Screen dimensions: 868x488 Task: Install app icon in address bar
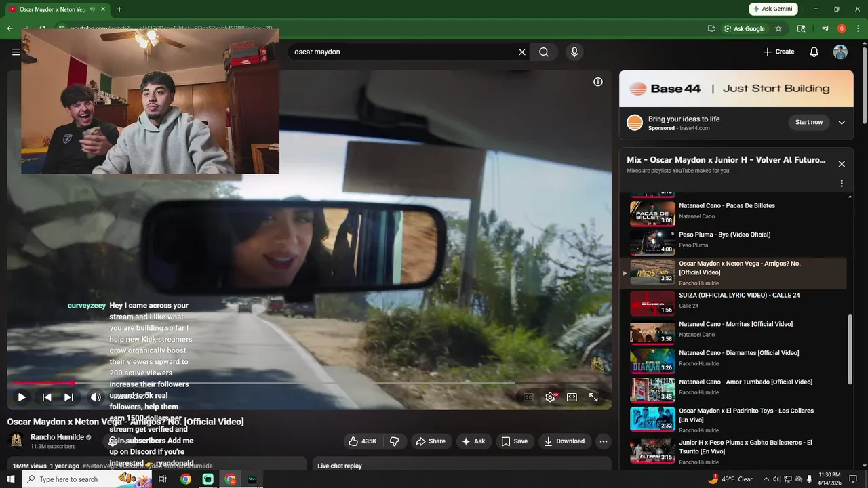pyautogui.click(x=711, y=28)
